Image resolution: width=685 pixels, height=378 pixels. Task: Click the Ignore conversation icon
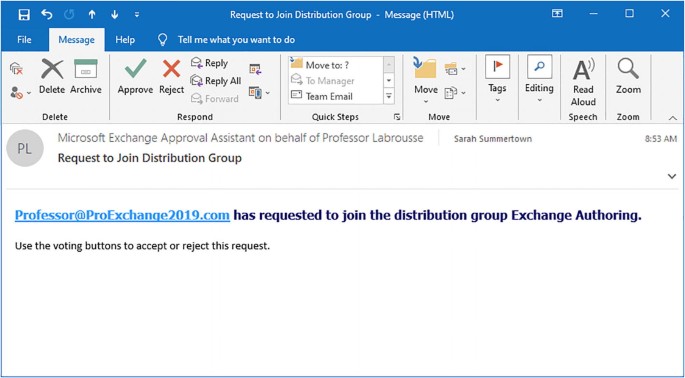click(16, 68)
